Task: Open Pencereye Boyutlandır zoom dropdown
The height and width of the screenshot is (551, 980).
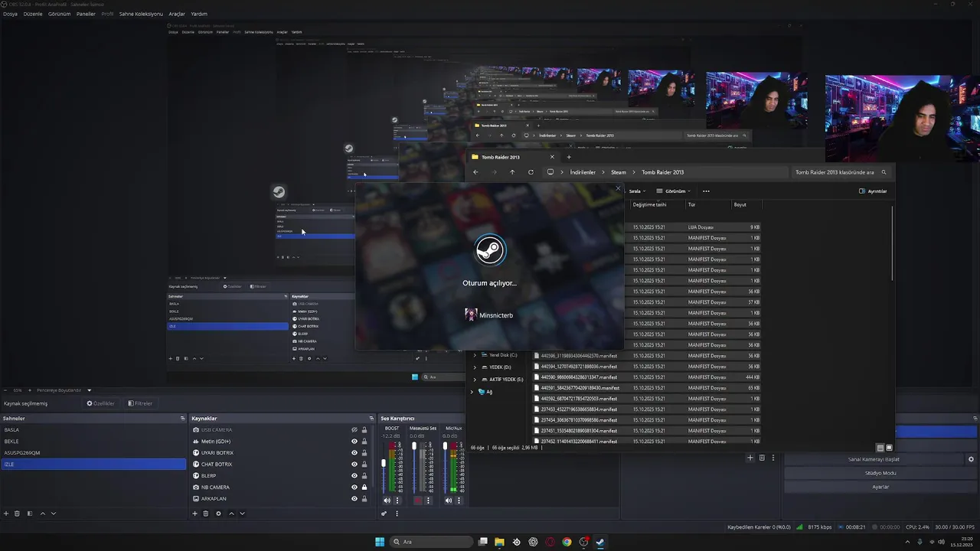Action: pyautogui.click(x=89, y=390)
